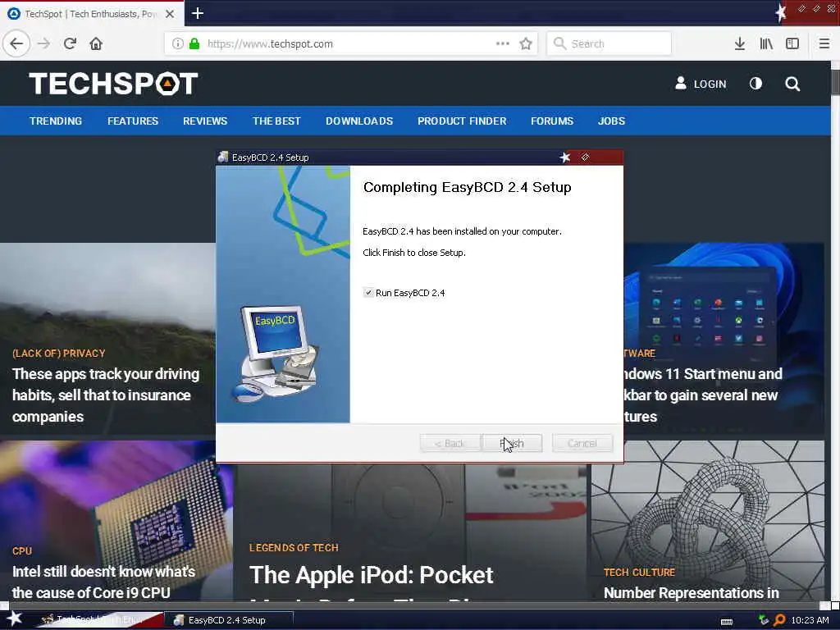Click EasyBCD Setup title bar icon
840x630 pixels.
[223, 157]
